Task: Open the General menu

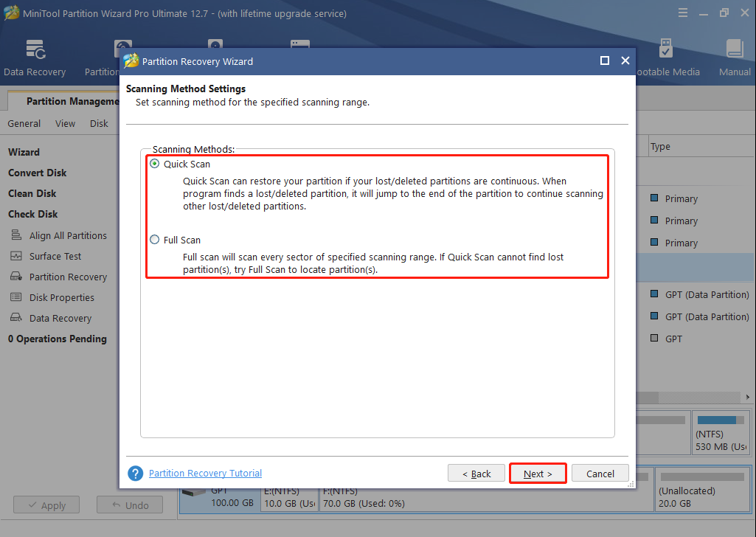Action: 24,123
